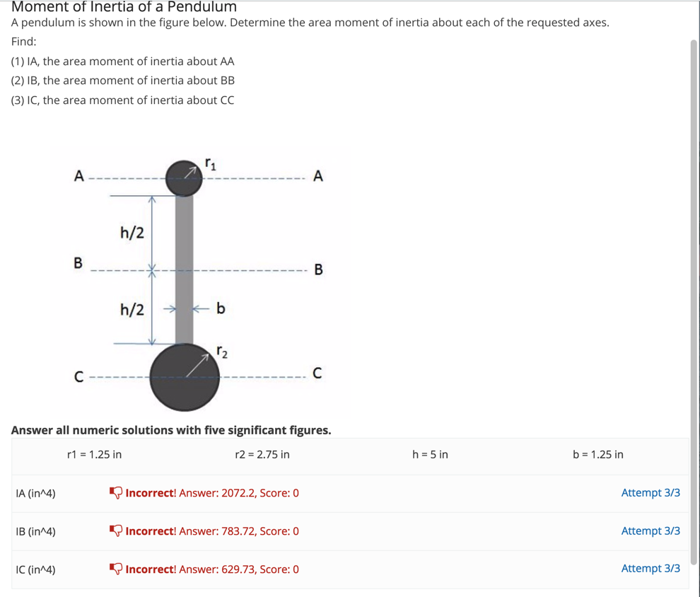Image resolution: width=700 pixels, height=597 pixels.
Task: Expand details for the r2 = 2.75 in cell
Action: click(261, 455)
